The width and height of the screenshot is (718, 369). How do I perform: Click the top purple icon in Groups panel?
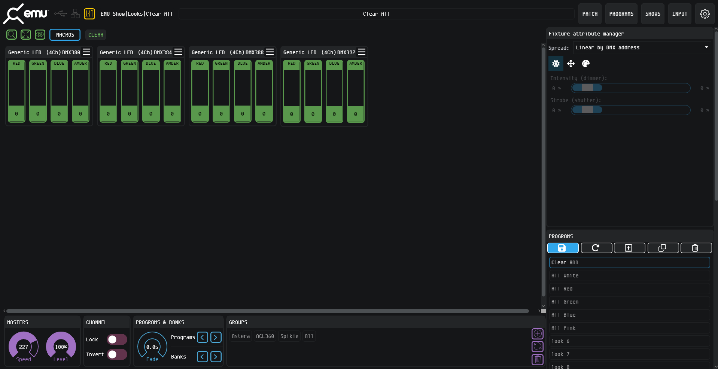click(x=537, y=333)
